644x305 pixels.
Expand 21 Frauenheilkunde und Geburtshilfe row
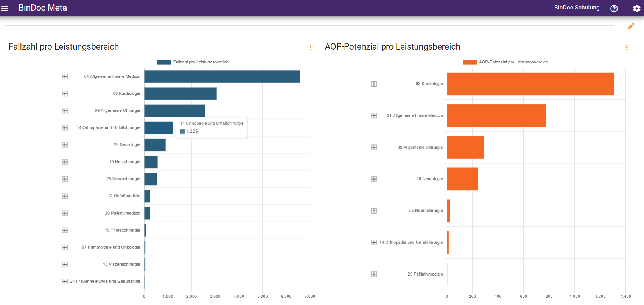[65, 282]
